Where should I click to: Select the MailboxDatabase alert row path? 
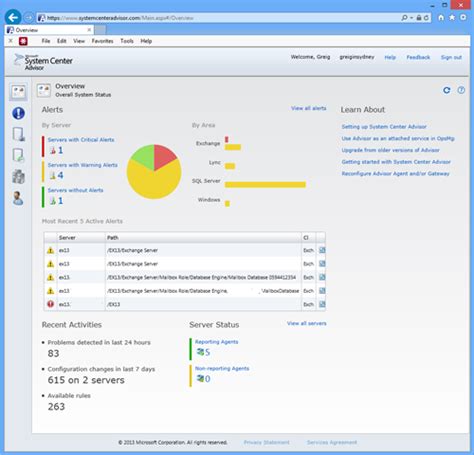pos(203,291)
